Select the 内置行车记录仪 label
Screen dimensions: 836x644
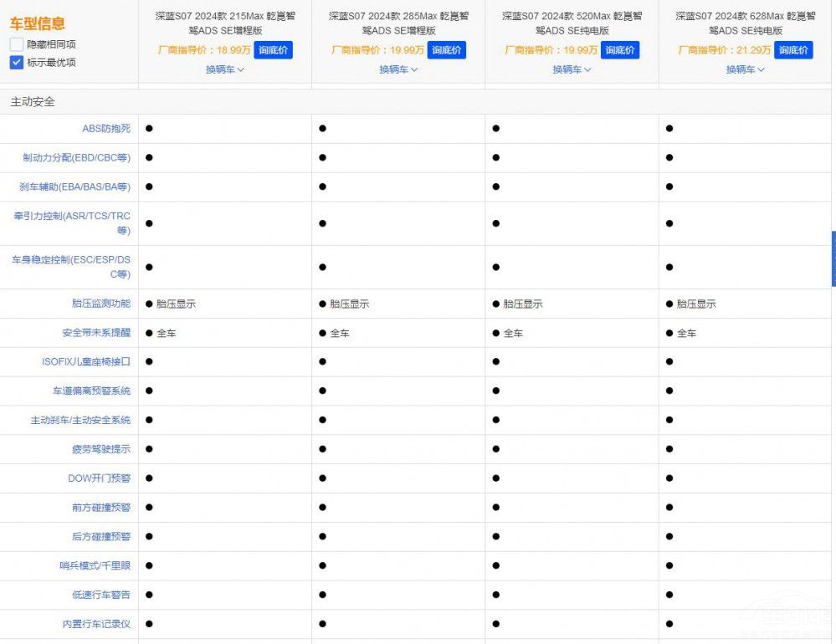[x=96, y=624]
